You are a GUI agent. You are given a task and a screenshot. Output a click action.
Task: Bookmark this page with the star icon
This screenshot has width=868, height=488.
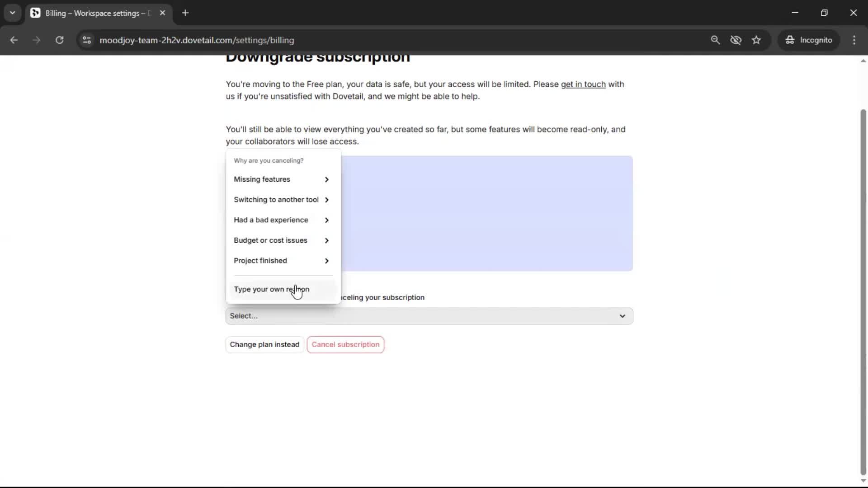(x=756, y=40)
